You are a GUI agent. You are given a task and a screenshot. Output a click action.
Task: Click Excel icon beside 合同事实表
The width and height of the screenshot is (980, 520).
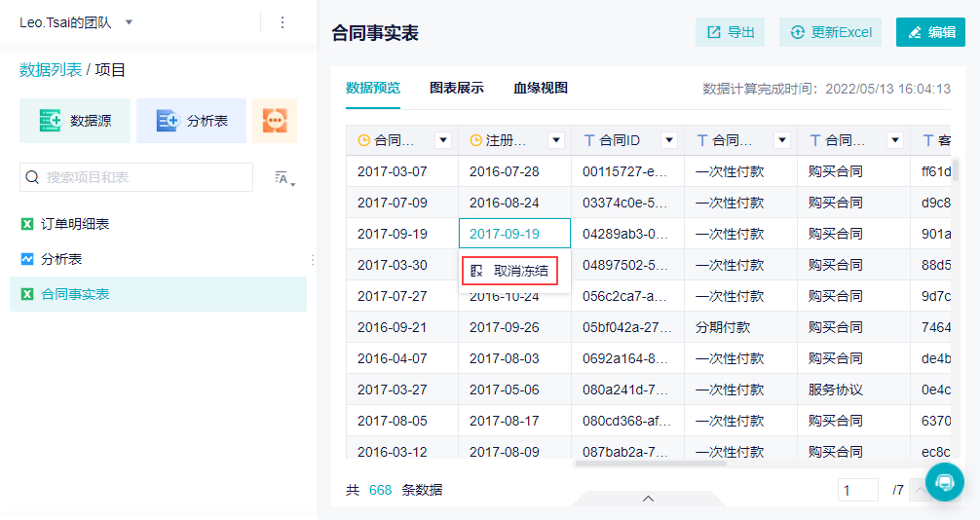point(27,294)
